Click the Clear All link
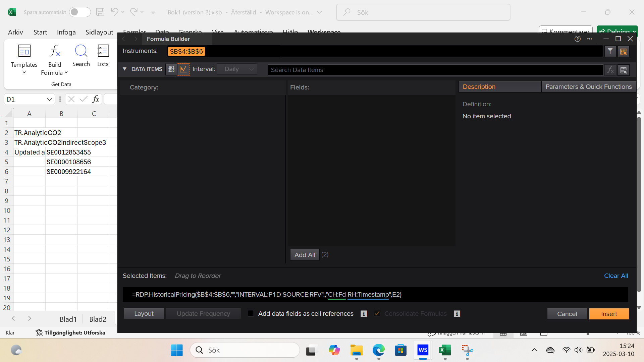The image size is (644, 362). [616, 276]
